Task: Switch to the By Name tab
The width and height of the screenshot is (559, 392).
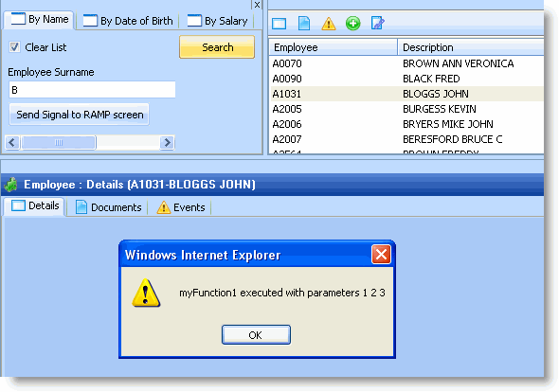Action: [x=40, y=19]
